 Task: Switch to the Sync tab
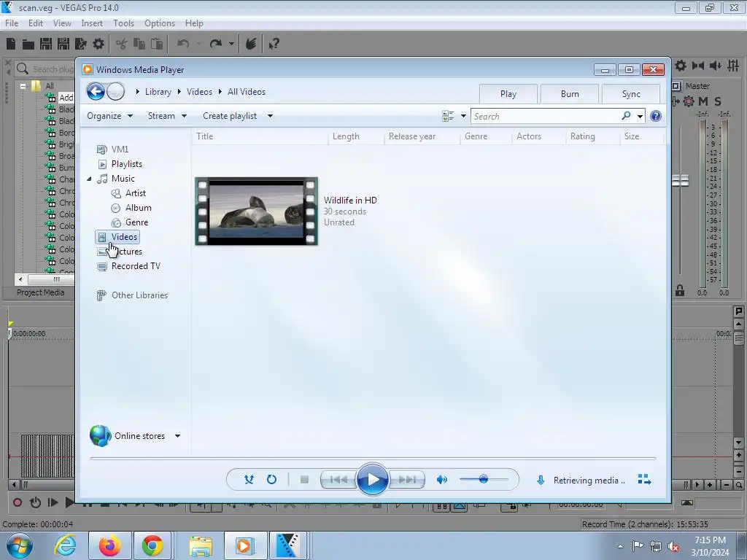(x=631, y=94)
